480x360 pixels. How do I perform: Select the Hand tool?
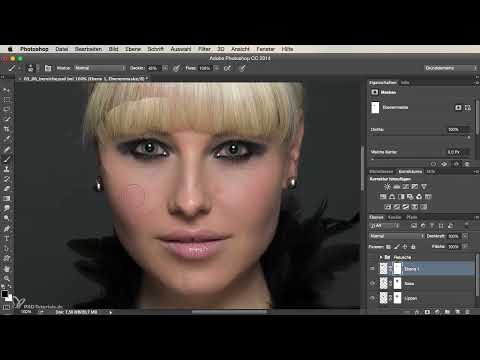point(7,269)
